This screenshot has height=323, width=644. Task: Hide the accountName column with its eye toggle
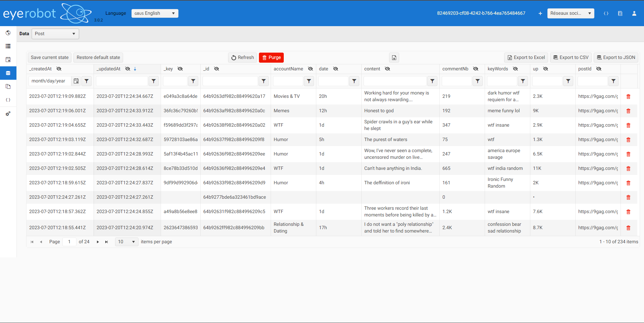click(x=310, y=69)
